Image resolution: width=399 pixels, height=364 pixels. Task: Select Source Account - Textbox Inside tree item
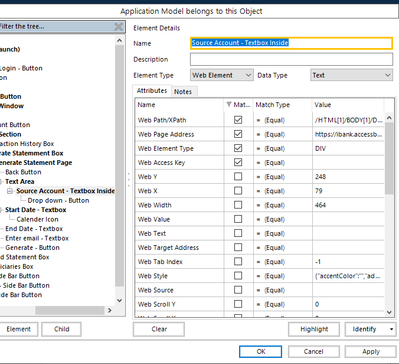65,191
